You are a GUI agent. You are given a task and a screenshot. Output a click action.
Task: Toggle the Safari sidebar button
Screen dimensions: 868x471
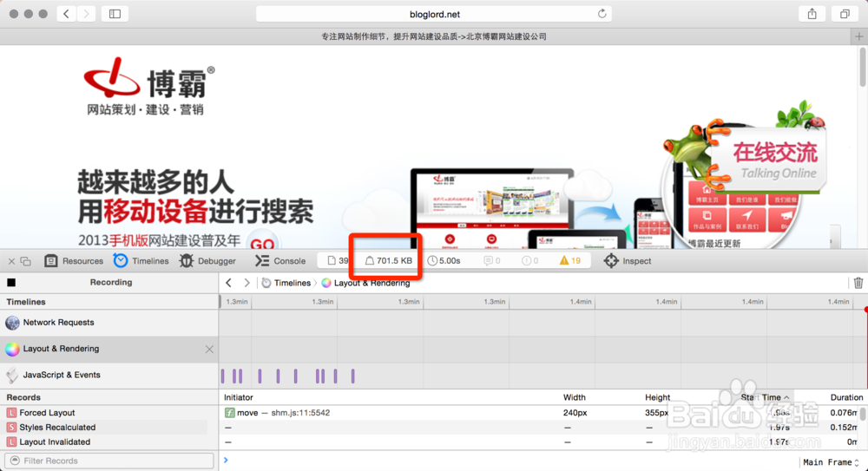(115, 14)
